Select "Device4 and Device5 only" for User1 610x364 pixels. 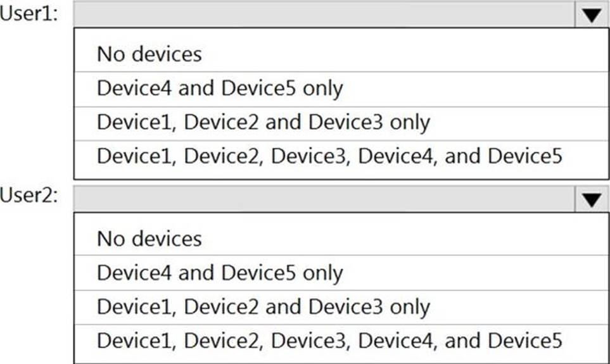point(220,88)
